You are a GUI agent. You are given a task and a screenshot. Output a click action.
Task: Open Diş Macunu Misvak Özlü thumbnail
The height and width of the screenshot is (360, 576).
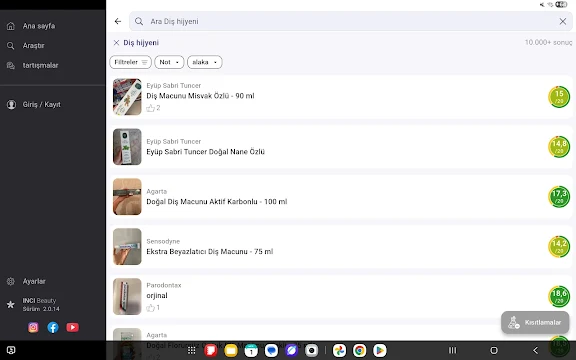tap(127, 97)
